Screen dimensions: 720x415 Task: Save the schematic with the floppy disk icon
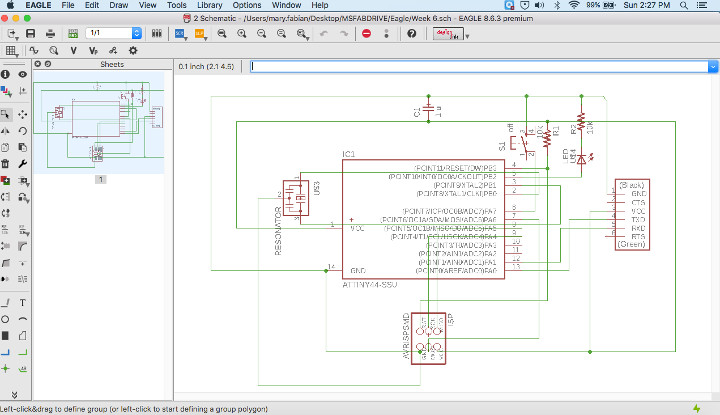coord(31,34)
